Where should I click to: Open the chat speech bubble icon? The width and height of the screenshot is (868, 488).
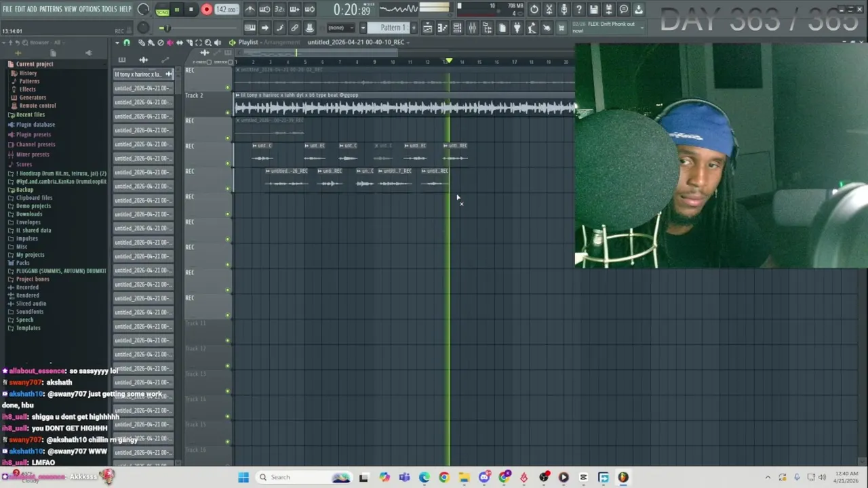[x=623, y=9]
